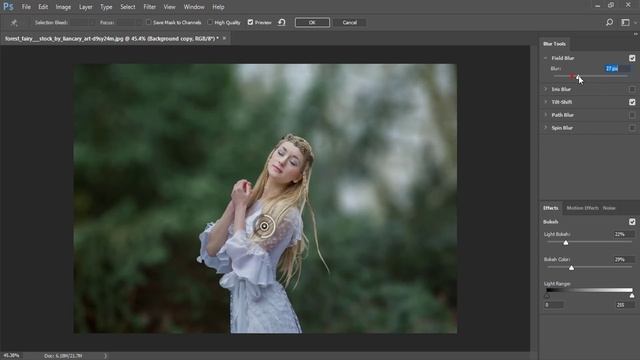Open the search magnifier icon
640x360 pixels.
point(609,22)
